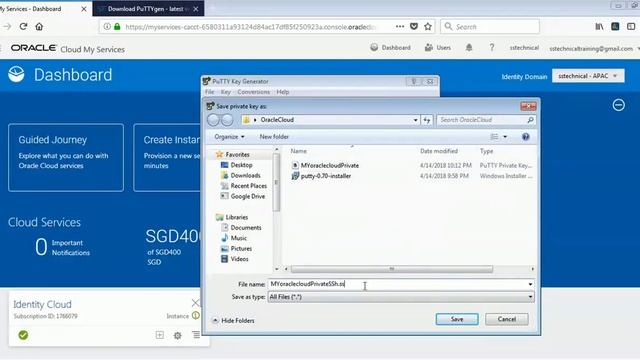Click the site security padlock icon

(x=117, y=27)
